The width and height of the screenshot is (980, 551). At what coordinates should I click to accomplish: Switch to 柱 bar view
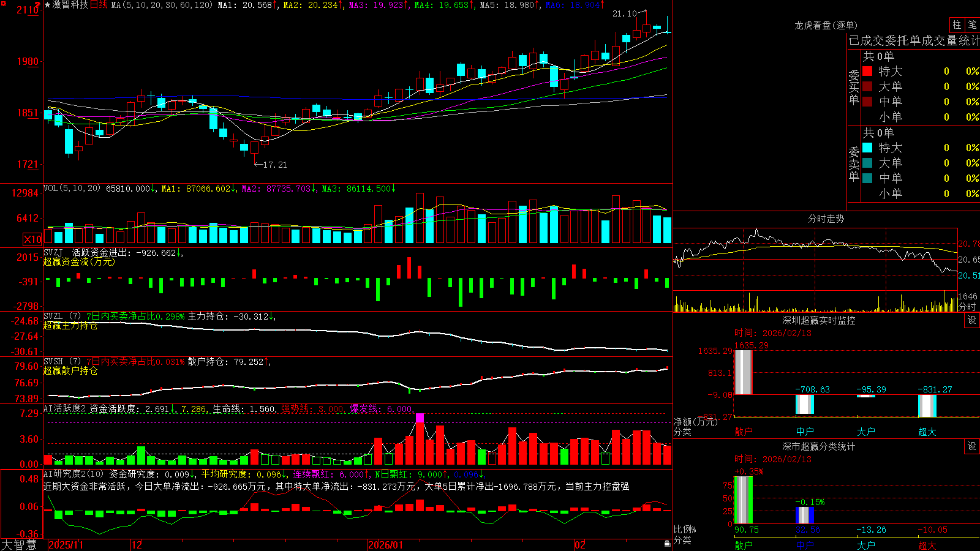point(957,24)
